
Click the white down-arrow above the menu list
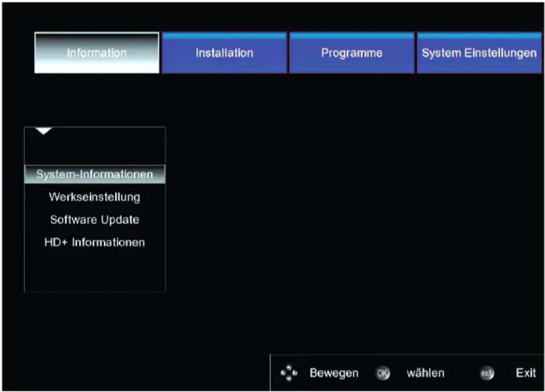click(x=44, y=131)
